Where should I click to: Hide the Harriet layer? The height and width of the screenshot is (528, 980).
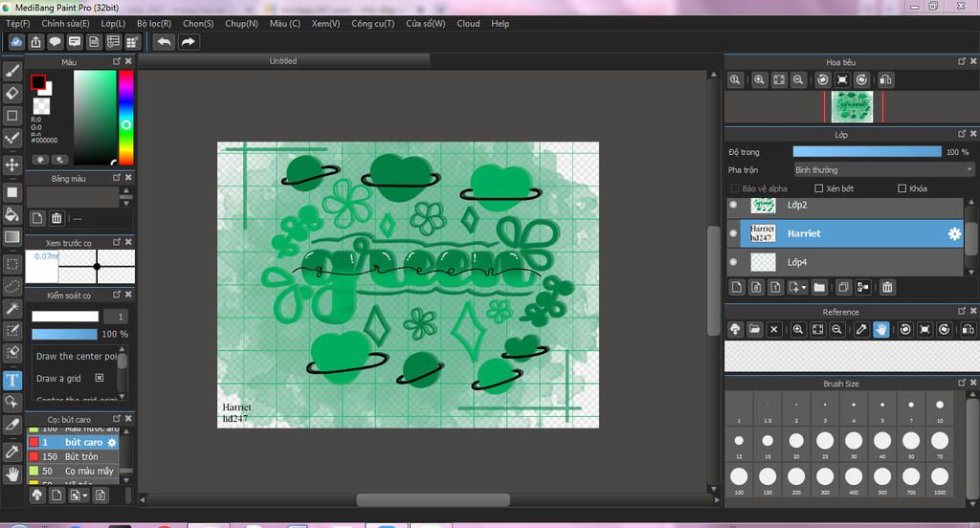[x=734, y=233]
